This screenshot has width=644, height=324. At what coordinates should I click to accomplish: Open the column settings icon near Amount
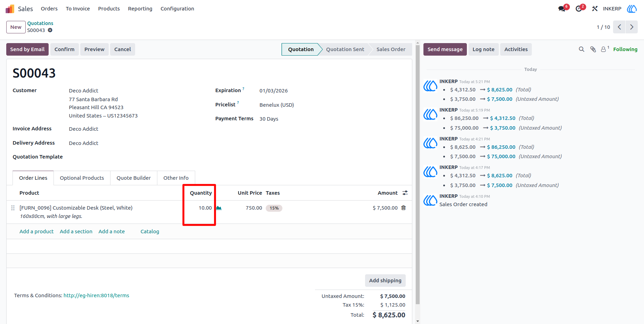tap(405, 193)
